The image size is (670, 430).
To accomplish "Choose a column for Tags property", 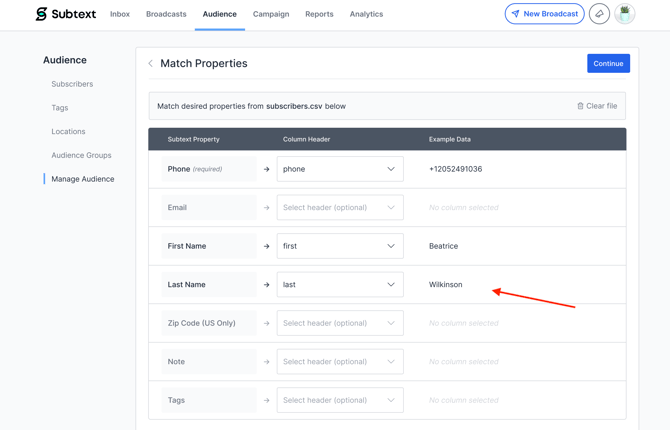I will (x=339, y=400).
